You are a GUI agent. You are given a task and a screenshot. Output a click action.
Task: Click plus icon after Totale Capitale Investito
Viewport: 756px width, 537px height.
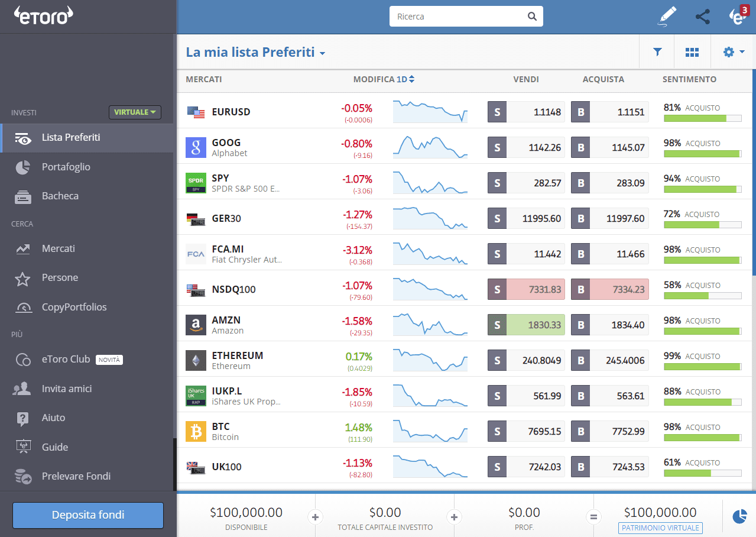[454, 517]
